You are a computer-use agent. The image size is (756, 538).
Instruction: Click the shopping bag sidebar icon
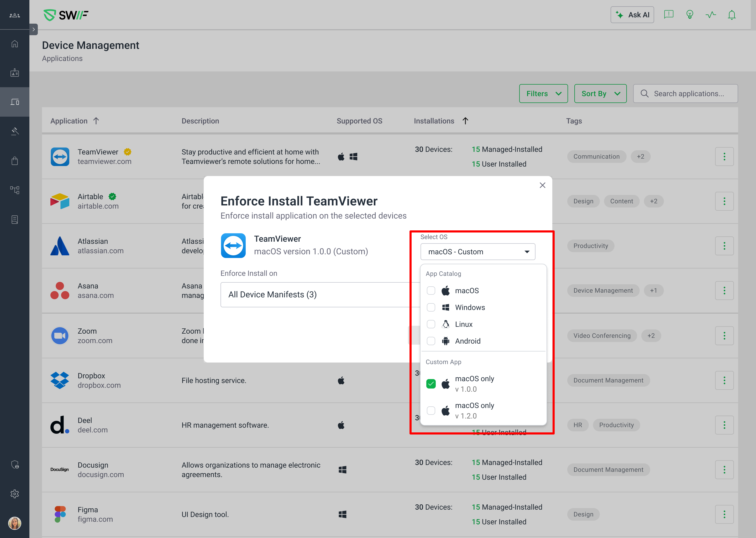14,161
